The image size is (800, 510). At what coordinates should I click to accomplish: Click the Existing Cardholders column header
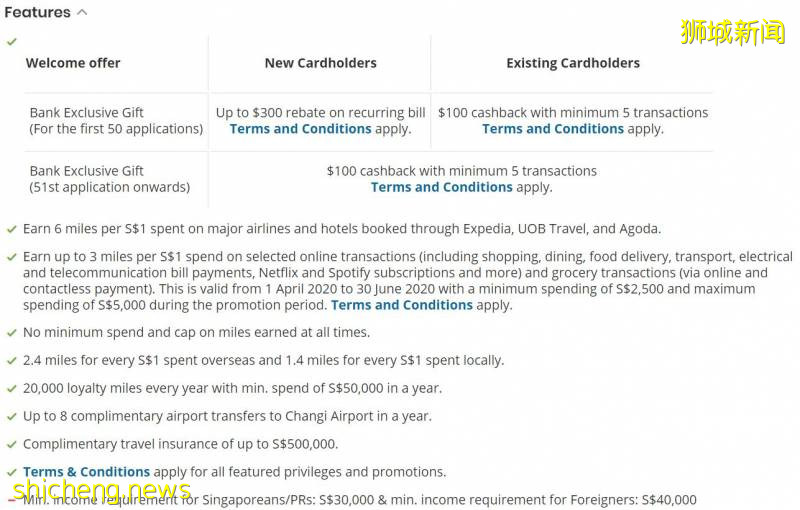click(x=572, y=63)
